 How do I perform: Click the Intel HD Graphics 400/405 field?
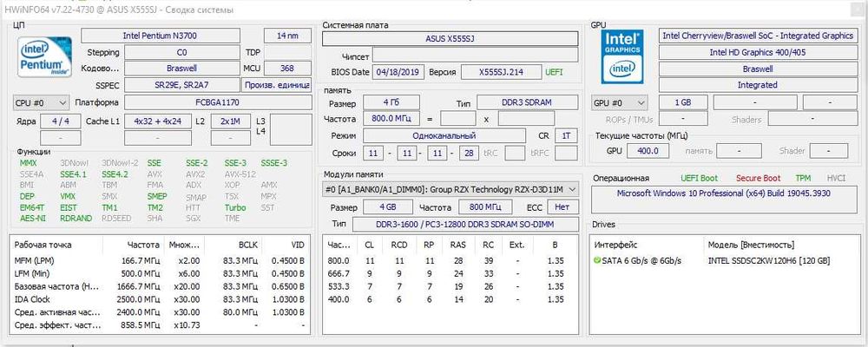pos(758,53)
